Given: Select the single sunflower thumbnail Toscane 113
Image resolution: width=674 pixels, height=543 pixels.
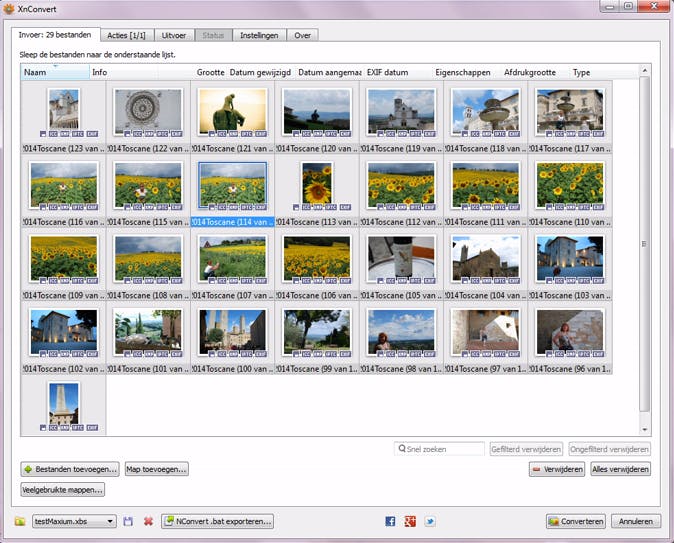Looking at the screenshot, I should tap(316, 185).
